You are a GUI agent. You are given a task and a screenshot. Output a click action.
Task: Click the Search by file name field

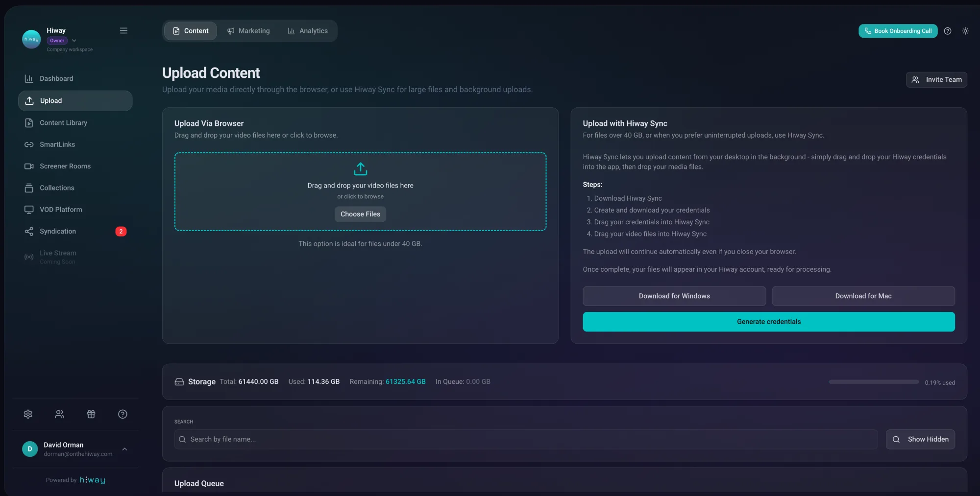coord(526,440)
